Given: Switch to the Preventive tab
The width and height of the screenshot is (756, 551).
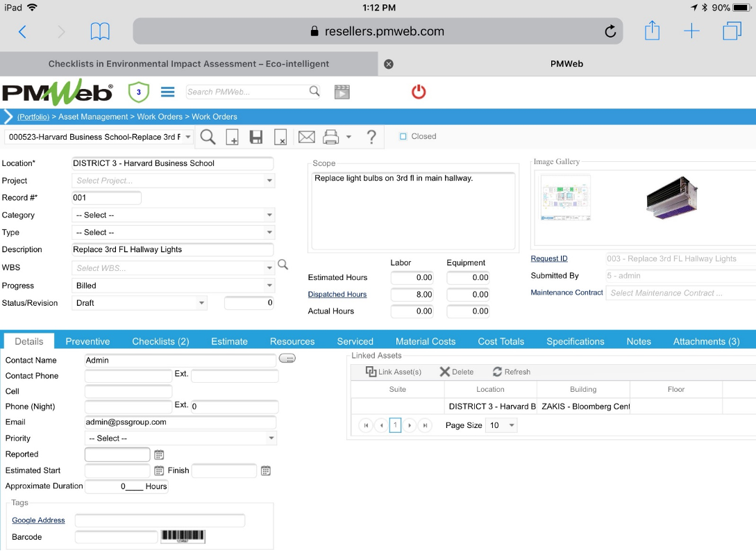Looking at the screenshot, I should click(x=87, y=342).
